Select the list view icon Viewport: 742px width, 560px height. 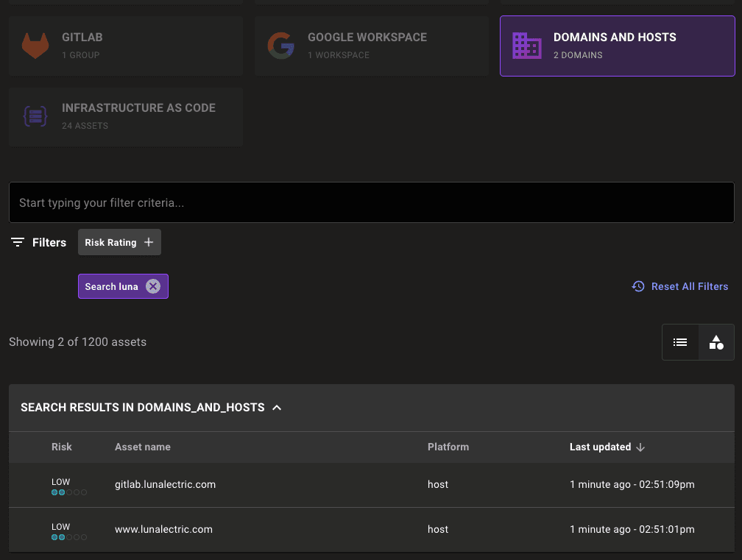679,342
